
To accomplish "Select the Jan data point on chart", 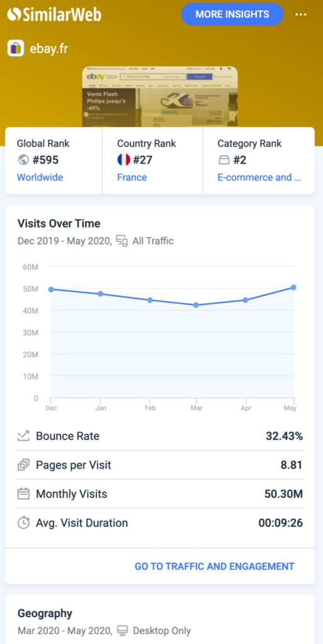I will 100,294.
